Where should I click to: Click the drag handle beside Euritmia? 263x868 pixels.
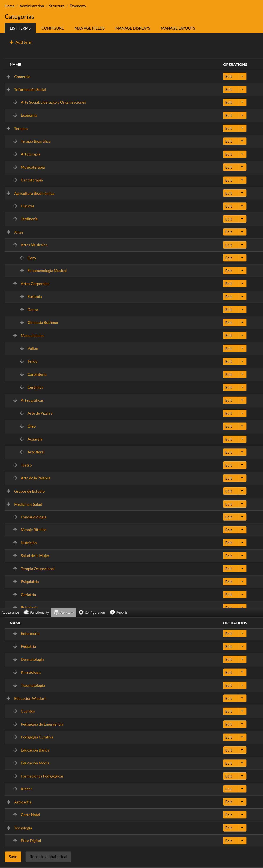click(22, 297)
